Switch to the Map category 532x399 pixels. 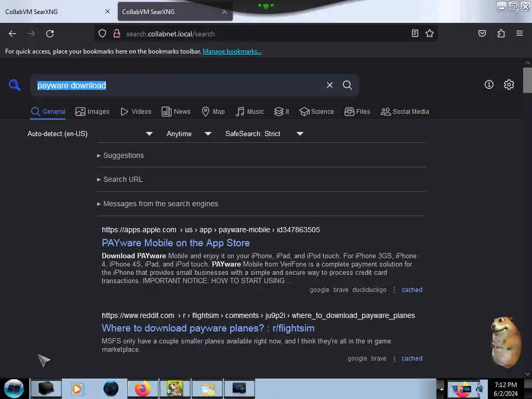tap(213, 112)
